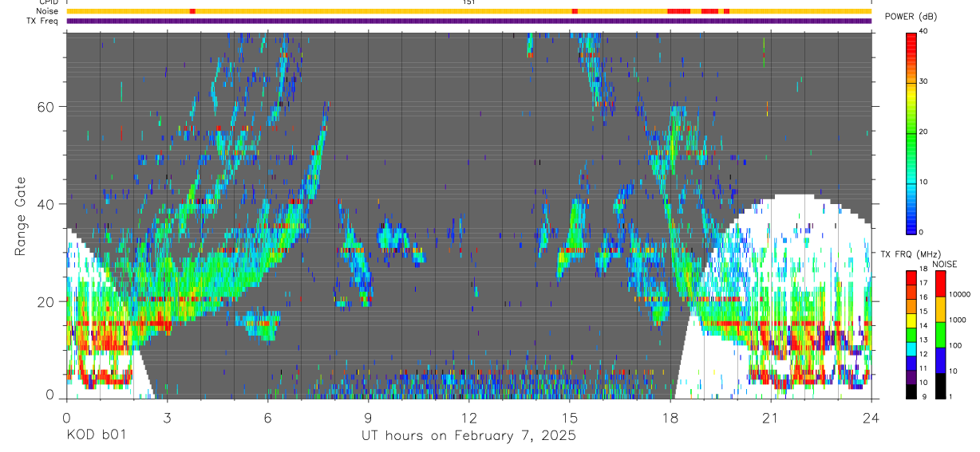Click the 9 tick on the UT hours axis
Image resolution: width=980 pixels, height=452 pixels.
[369, 417]
